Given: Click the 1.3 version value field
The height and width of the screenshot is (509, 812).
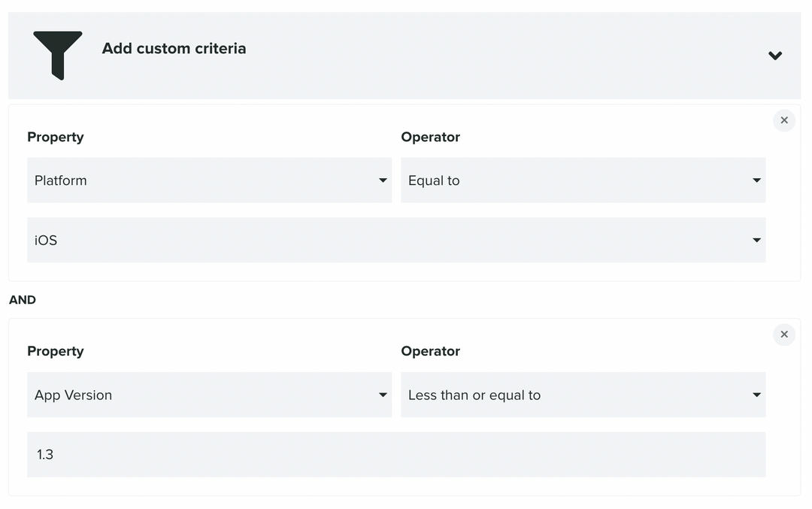Looking at the screenshot, I should pyautogui.click(x=396, y=455).
